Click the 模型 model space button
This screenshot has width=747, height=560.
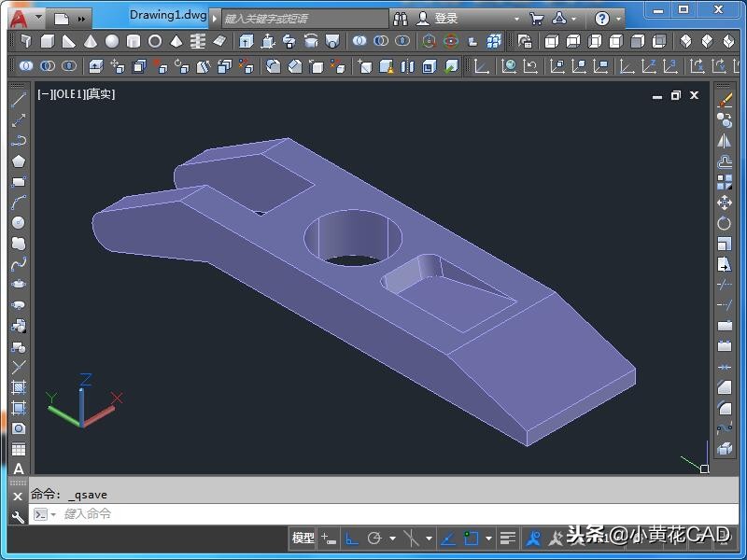pyautogui.click(x=303, y=539)
